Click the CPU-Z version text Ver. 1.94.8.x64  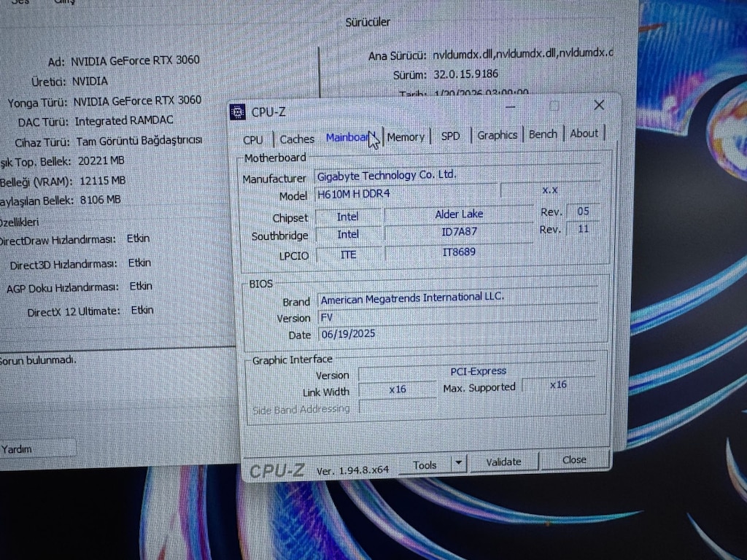(353, 470)
